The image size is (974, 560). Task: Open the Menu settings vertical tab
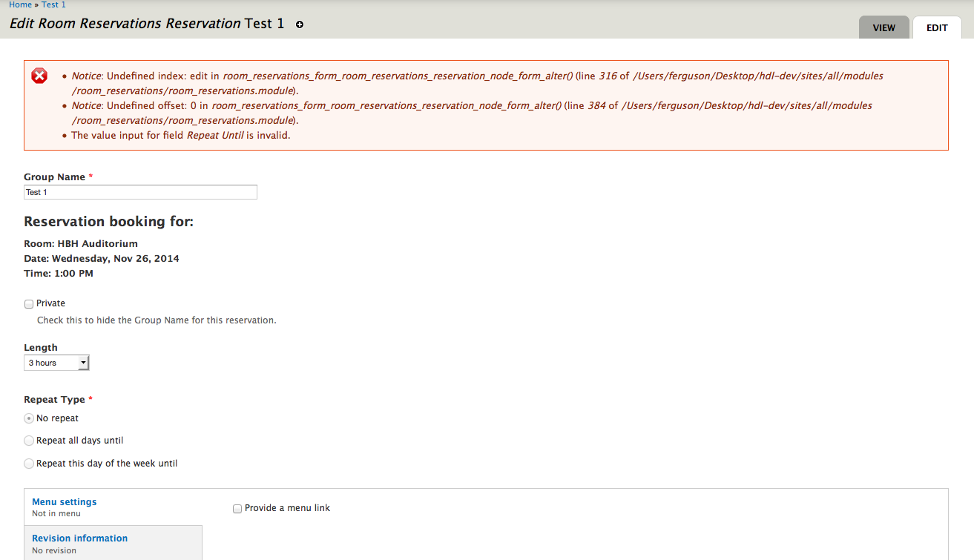point(64,501)
